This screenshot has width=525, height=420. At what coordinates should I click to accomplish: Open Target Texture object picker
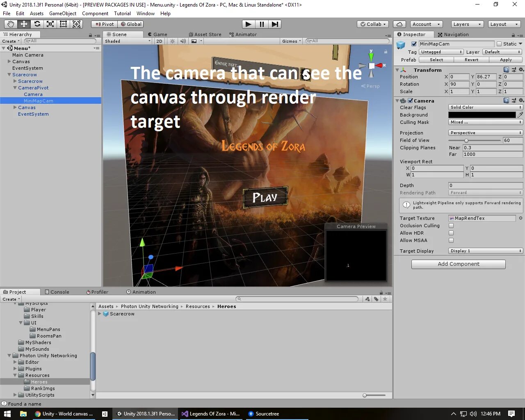(x=520, y=218)
